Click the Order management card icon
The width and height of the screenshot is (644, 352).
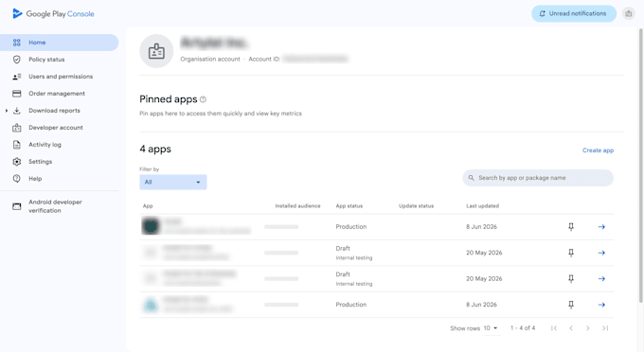click(16, 94)
